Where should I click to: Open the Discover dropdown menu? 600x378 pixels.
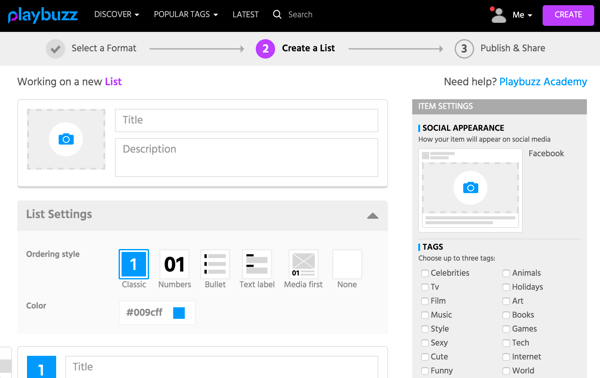tap(116, 15)
